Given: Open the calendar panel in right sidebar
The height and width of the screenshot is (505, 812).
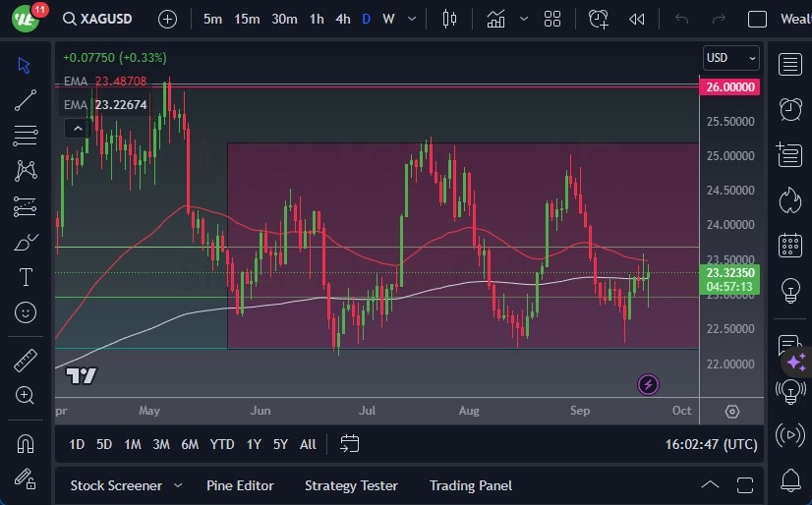Looking at the screenshot, I should click(789, 245).
